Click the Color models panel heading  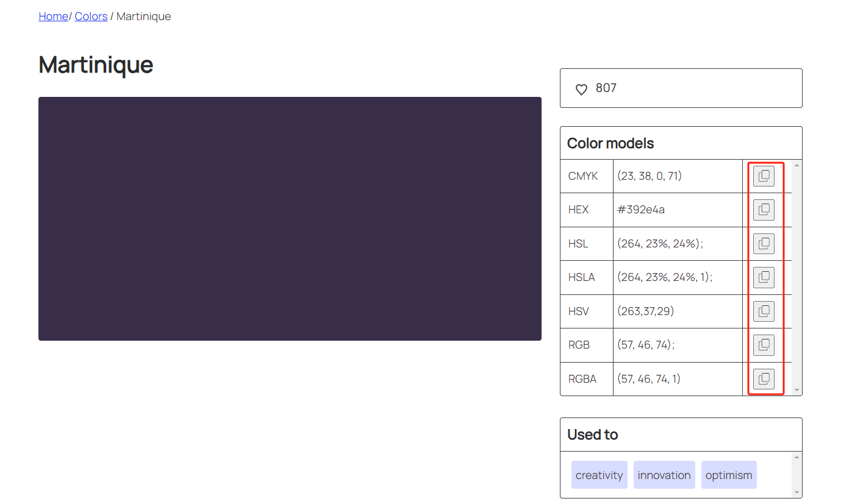click(610, 143)
